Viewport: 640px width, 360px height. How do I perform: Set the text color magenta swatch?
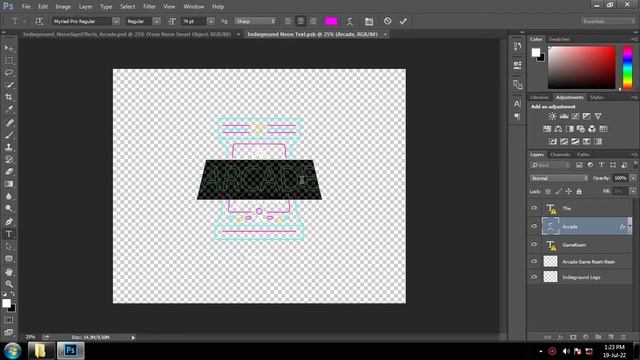pos(331,21)
